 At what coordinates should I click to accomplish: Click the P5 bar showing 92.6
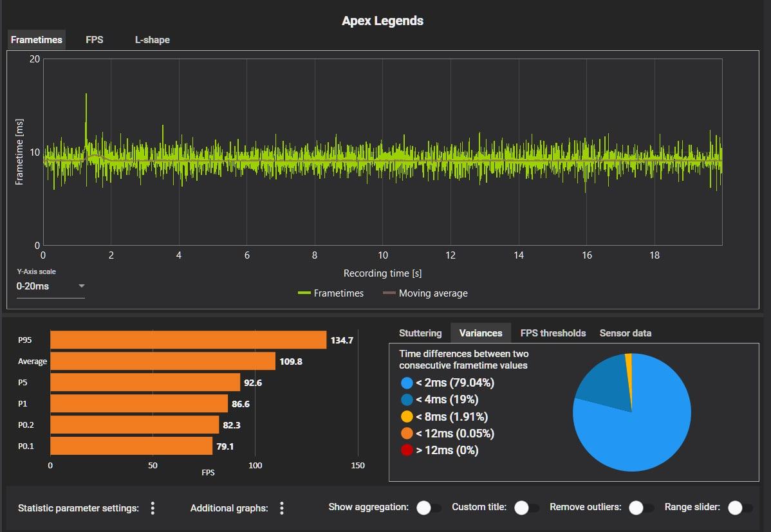tap(145, 383)
